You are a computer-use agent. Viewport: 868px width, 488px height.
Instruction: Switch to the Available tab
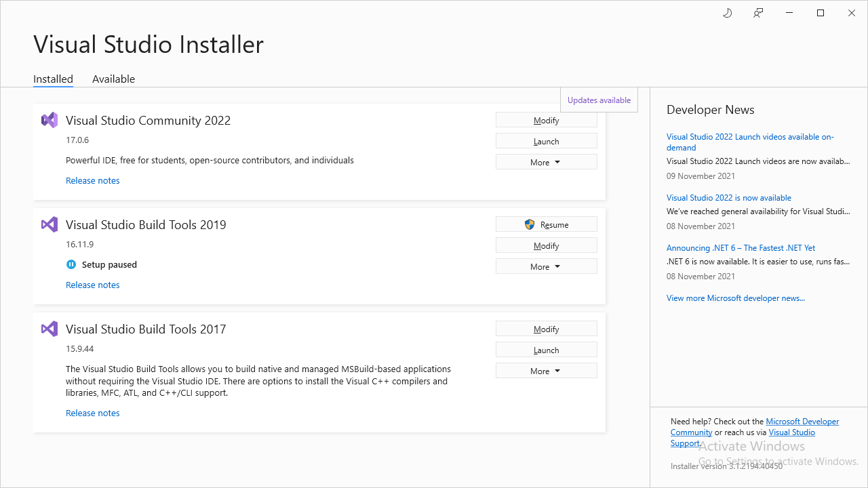pyautogui.click(x=113, y=79)
